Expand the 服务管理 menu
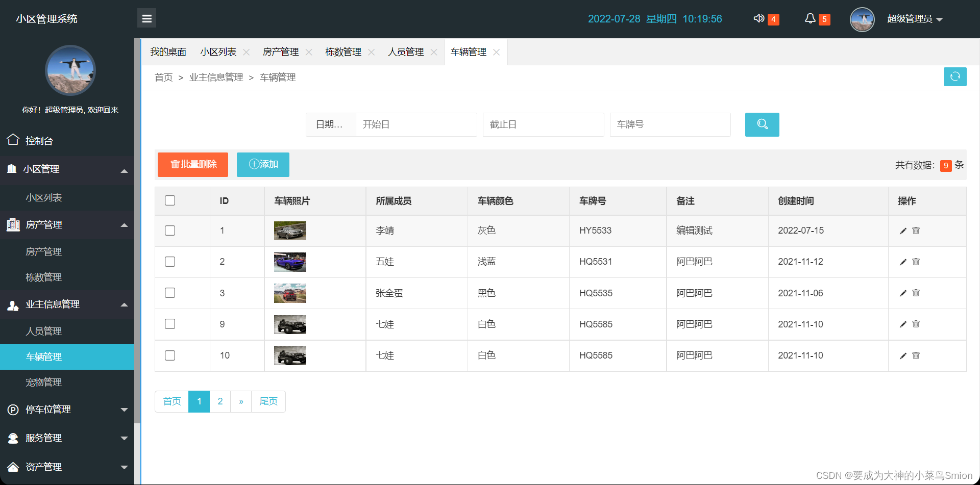The width and height of the screenshot is (980, 485). point(67,438)
